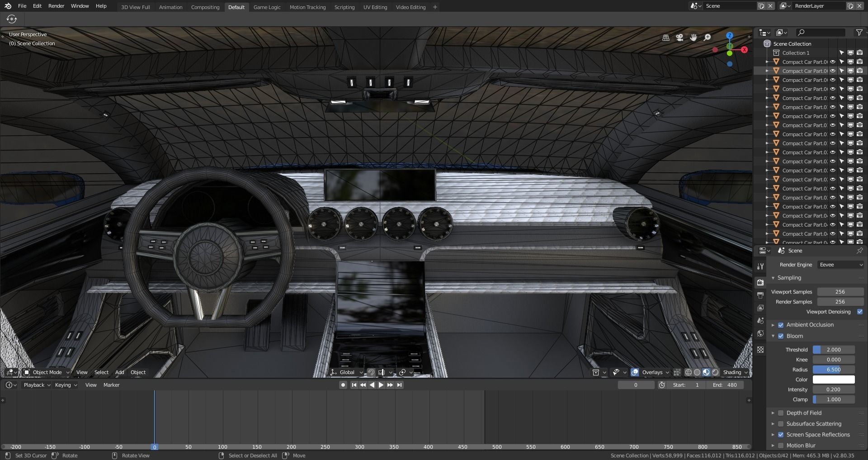The width and height of the screenshot is (868, 460).
Task: Open the Bloom Color swatch
Action: point(834,379)
